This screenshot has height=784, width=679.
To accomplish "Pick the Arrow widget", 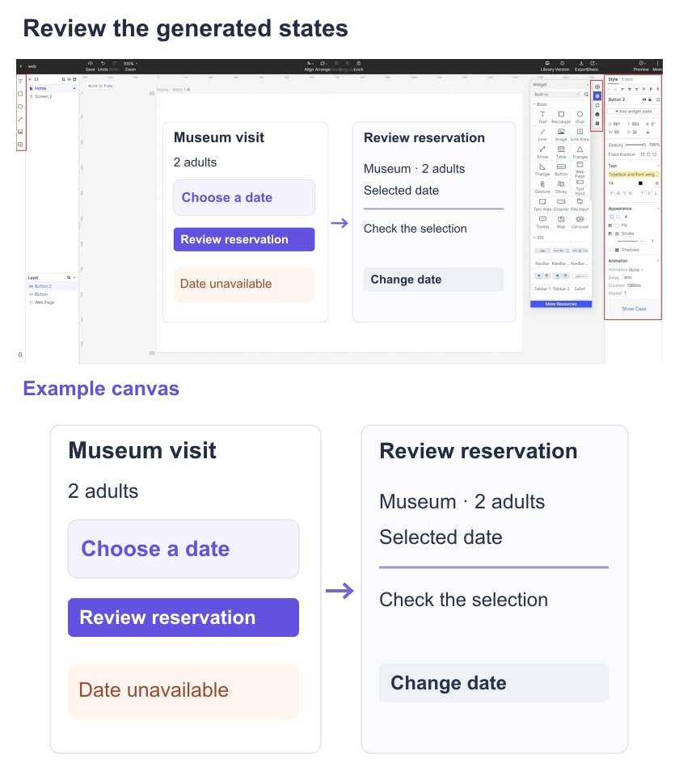I will click(x=542, y=152).
